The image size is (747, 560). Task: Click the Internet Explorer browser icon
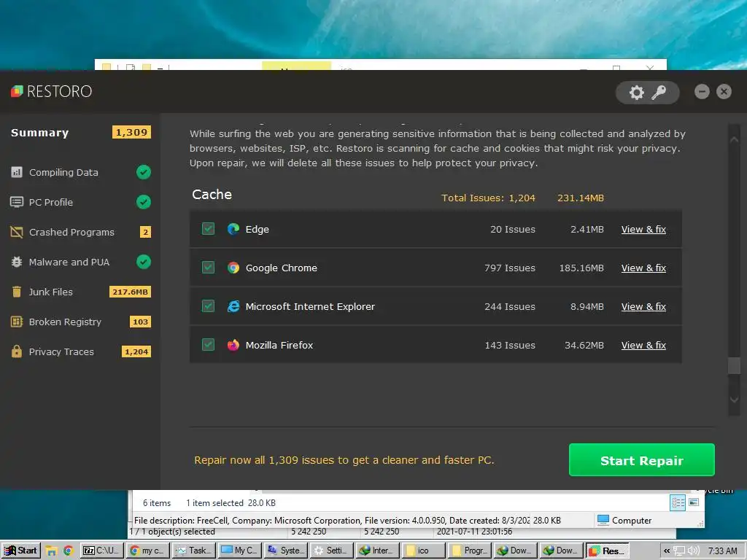233,306
